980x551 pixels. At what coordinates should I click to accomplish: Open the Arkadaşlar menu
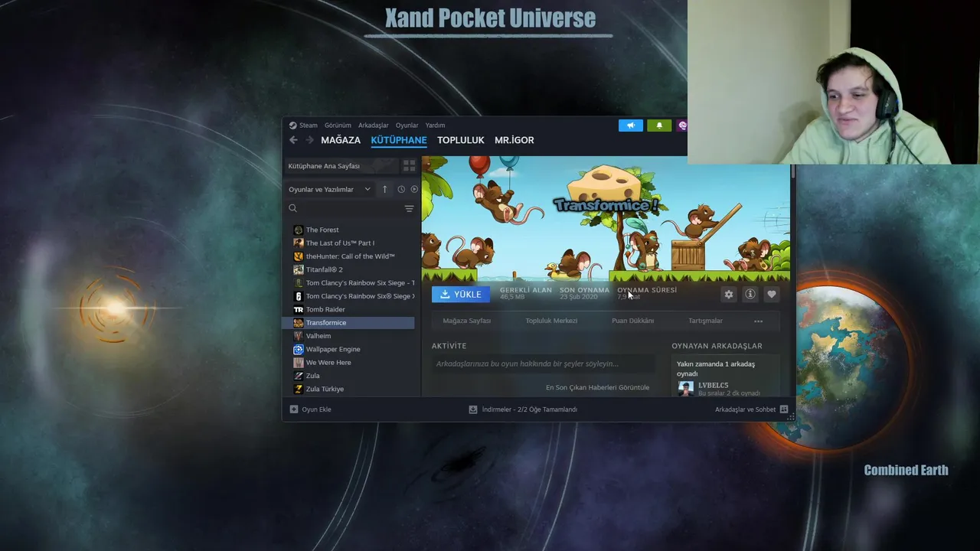[x=374, y=126]
